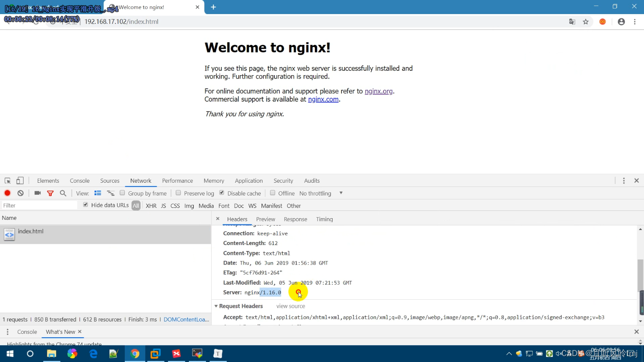
Task: Uncheck the Disable cache checkbox
Action: point(222,193)
